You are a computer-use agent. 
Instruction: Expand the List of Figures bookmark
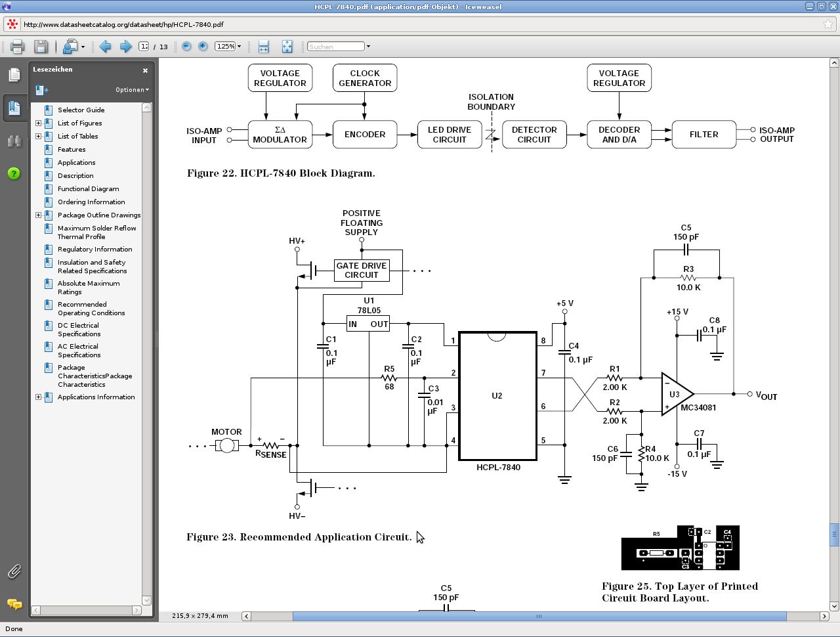(x=38, y=123)
